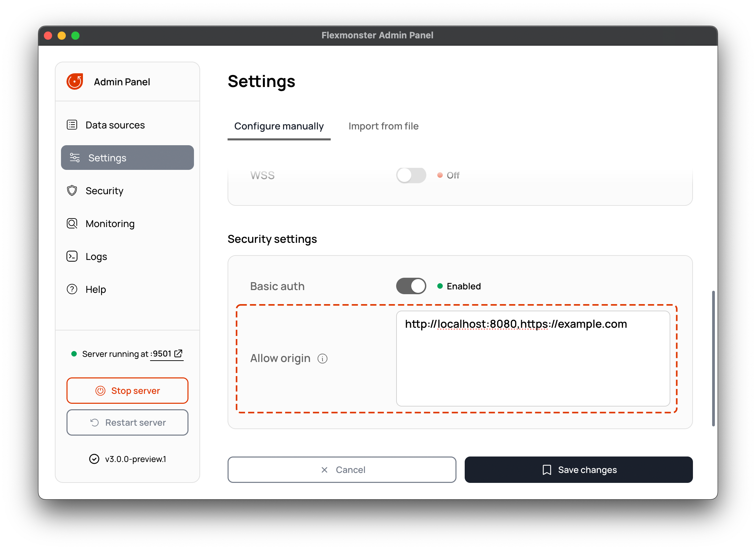756x550 pixels.
Task: Switch to Import from file tab
Action: click(383, 126)
